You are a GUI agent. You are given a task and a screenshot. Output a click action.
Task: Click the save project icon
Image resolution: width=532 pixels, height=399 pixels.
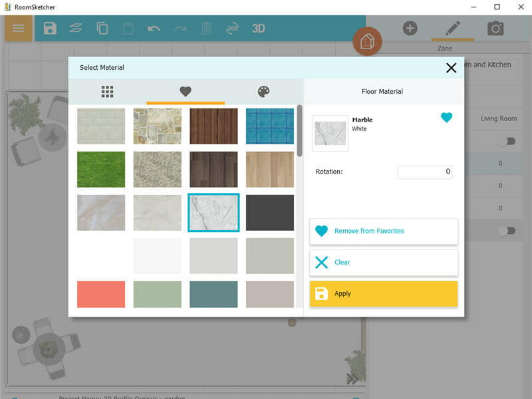50,28
